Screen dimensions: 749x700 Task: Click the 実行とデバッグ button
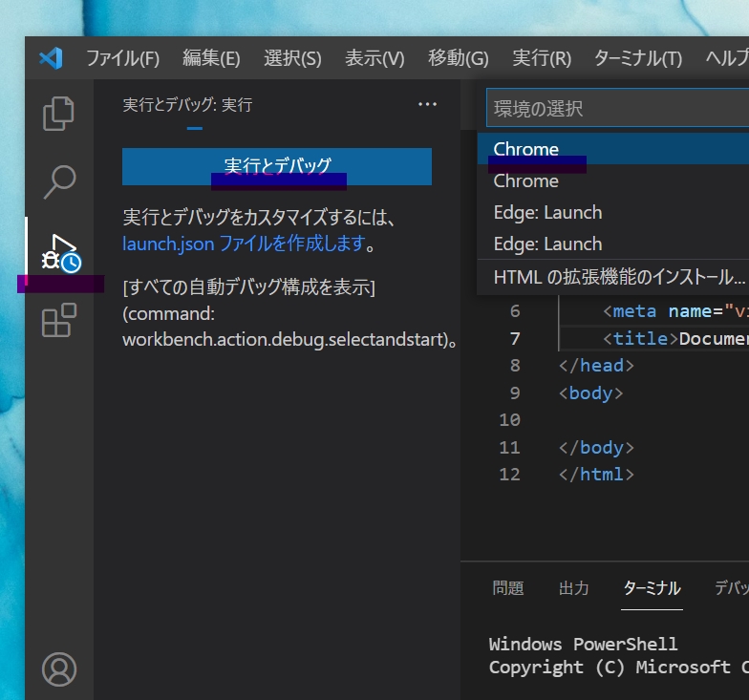click(x=277, y=166)
